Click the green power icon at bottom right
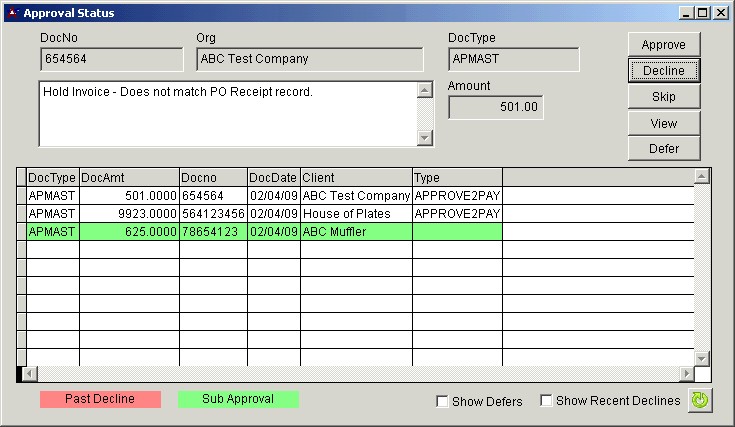 tap(700, 400)
